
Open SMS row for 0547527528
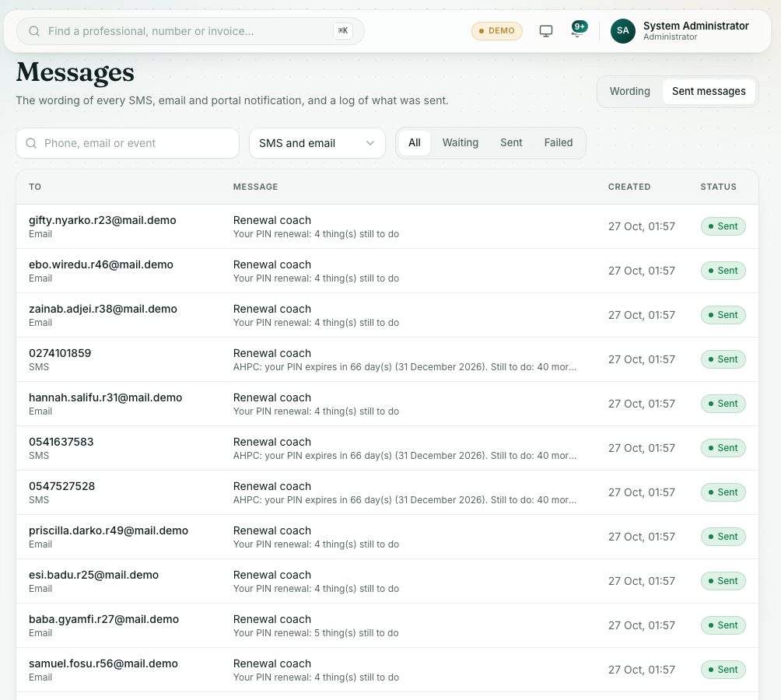coord(387,492)
